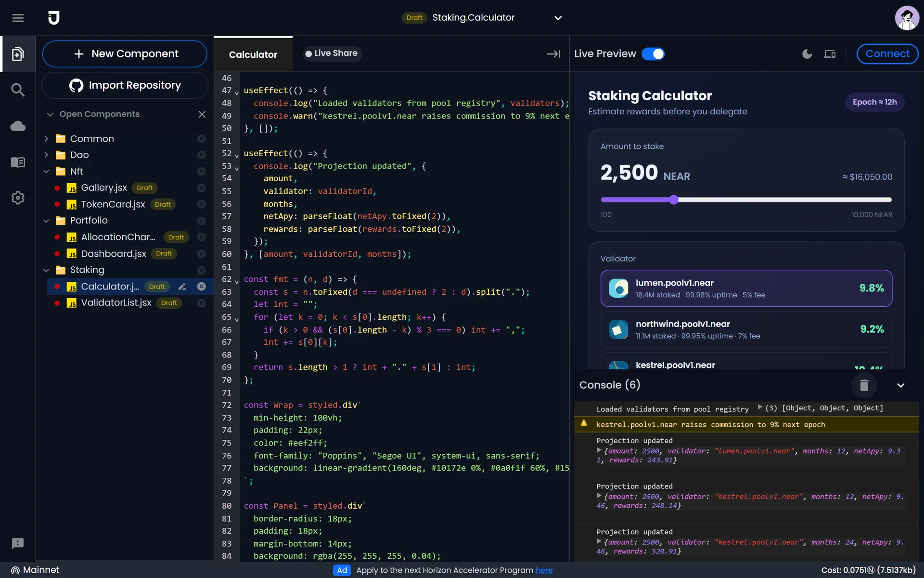The image size is (924, 578).
Task: Click the kestrel commission warning message
Action: tap(710, 424)
